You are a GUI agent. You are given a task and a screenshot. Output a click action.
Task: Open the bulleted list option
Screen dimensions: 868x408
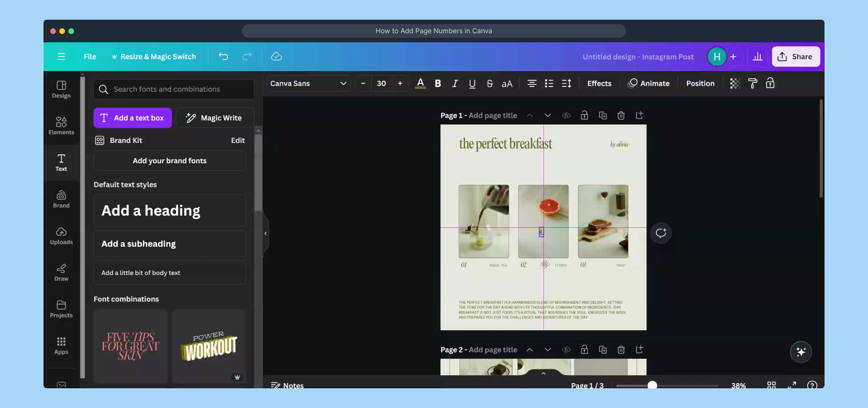click(x=549, y=83)
